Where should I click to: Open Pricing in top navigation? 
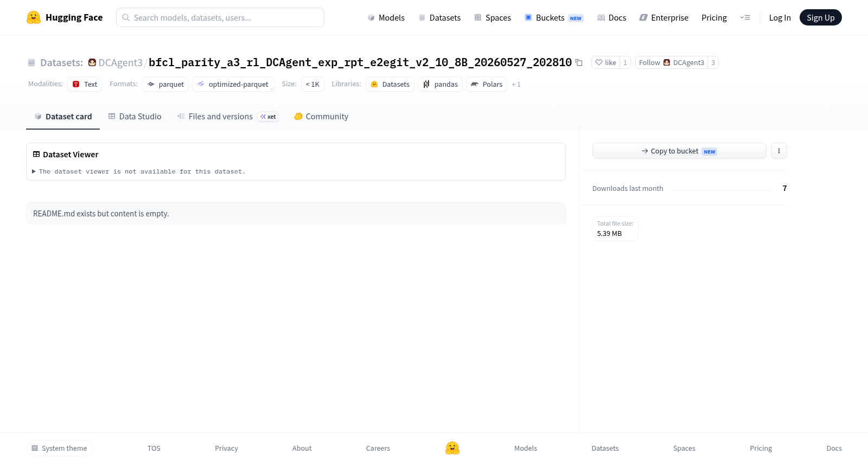point(714,17)
